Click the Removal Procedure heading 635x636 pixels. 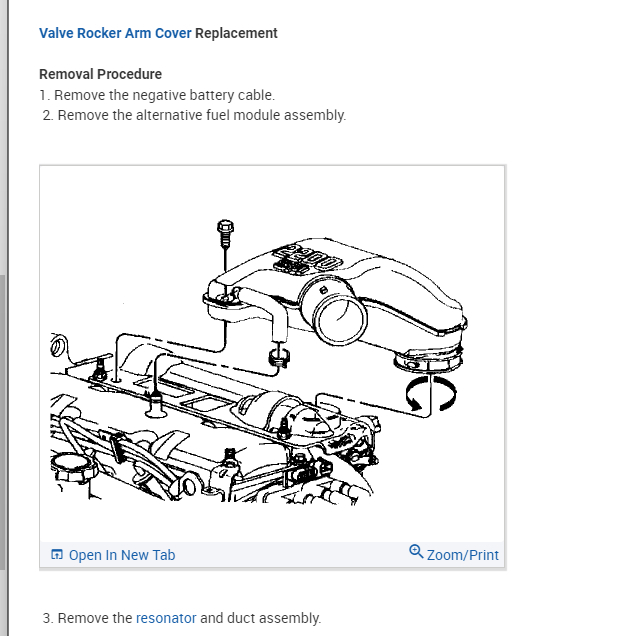(100, 74)
